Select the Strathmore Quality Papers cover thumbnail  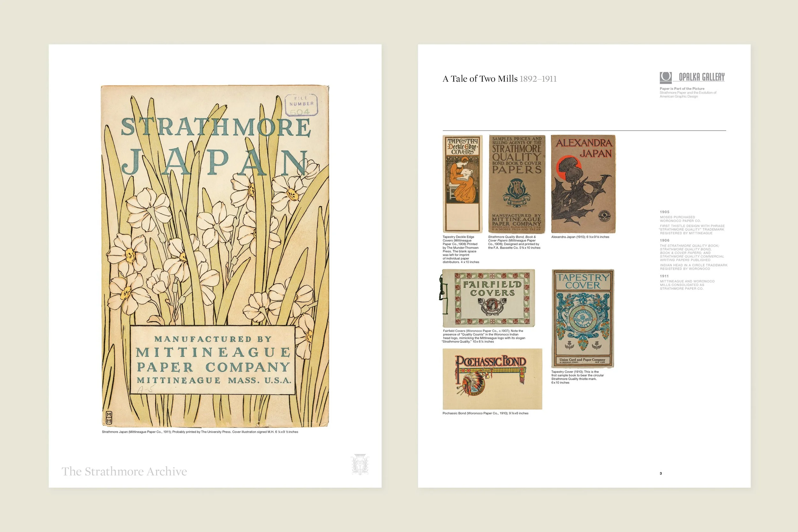[x=517, y=184]
